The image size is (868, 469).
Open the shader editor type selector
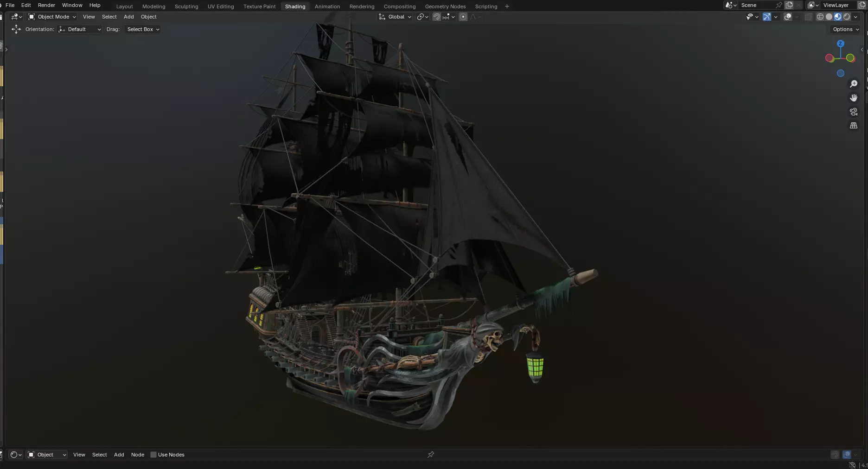(x=16, y=455)
